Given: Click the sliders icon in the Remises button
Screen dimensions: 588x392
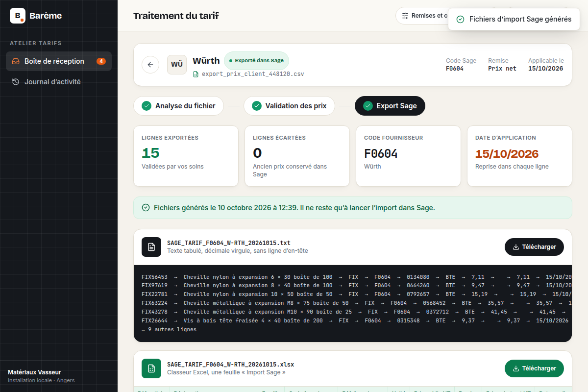Looking at the screenshot, I should (405, 16).
